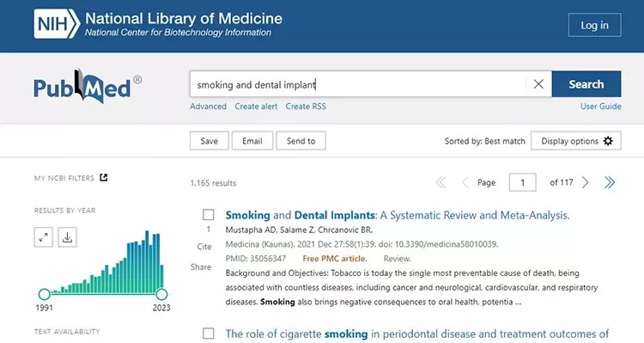Viewport: 644px width, 343px height.
Task: Expand the results by year chart
Action: [x=44, y=237]
